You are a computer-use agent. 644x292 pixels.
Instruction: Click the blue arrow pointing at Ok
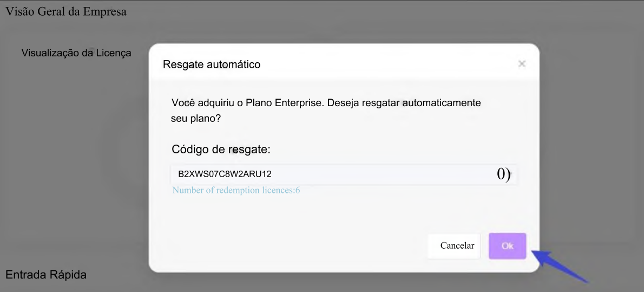559,265
